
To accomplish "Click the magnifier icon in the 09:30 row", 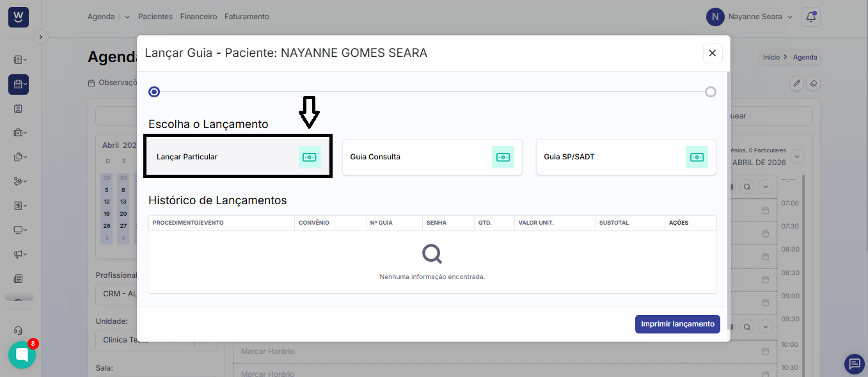I will coord(746,326).
